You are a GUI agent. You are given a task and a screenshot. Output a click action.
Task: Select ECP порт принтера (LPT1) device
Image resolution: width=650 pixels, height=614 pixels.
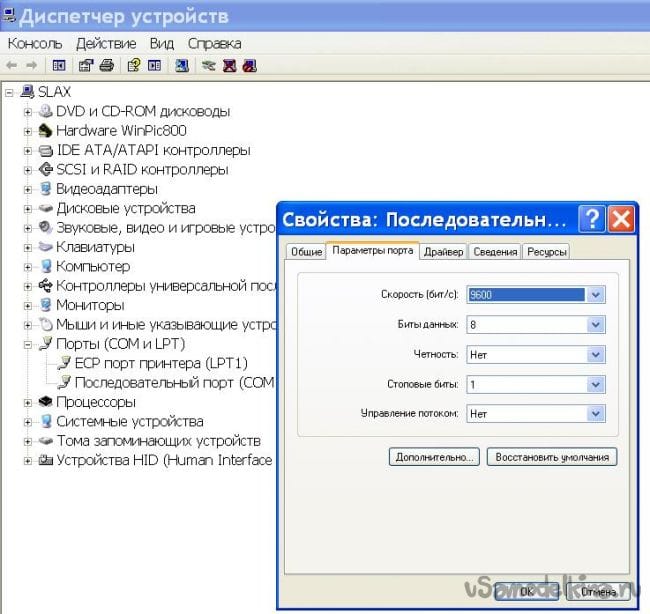click(x=161, y=363)
